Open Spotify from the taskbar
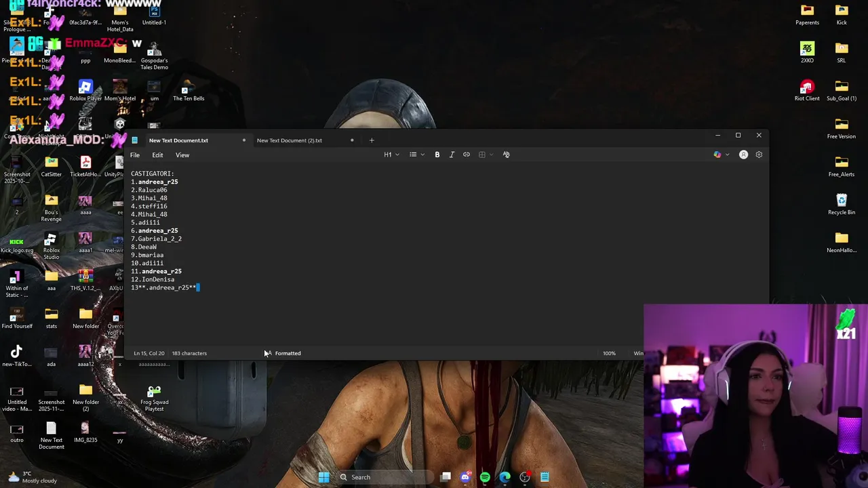This screenshot has width=868, height=488. click(485, 477)
